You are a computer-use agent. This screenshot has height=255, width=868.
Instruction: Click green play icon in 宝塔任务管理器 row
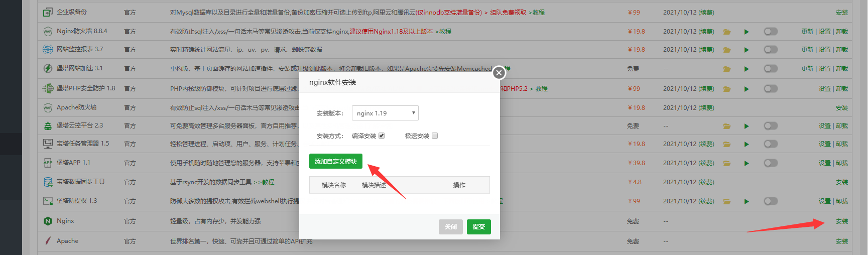pos(747,144)
